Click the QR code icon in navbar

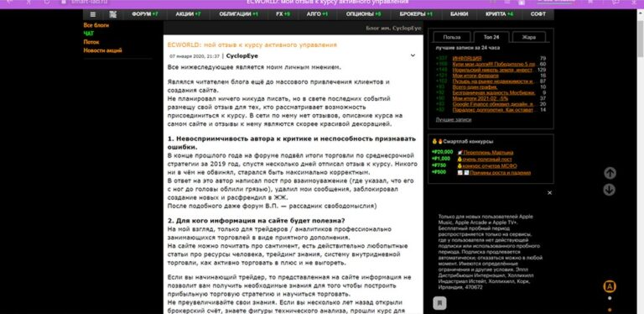pos(113,14)
